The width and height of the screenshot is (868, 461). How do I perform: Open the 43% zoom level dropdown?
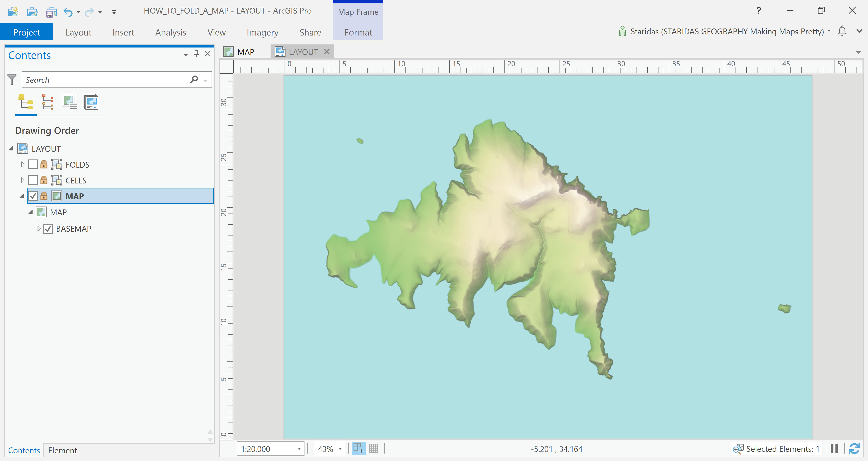[x=340, y=449]
